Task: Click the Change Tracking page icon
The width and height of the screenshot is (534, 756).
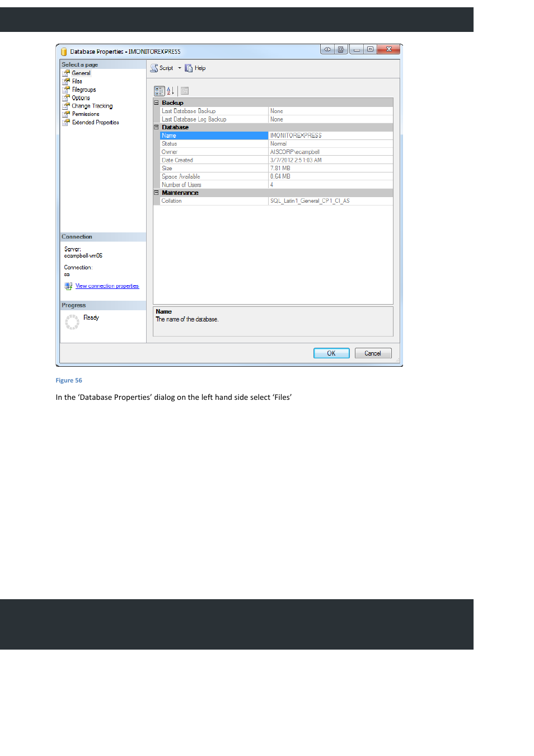Action: point(66,106)
